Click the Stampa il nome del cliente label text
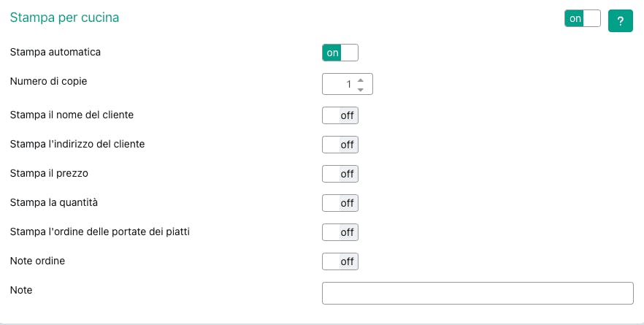The height and width of the screenshot is (325, 644). point(72,115)
